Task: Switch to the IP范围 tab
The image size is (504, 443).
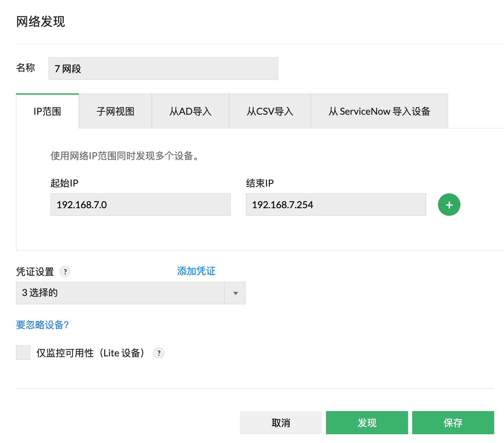Action: click(x=47, y=111)
